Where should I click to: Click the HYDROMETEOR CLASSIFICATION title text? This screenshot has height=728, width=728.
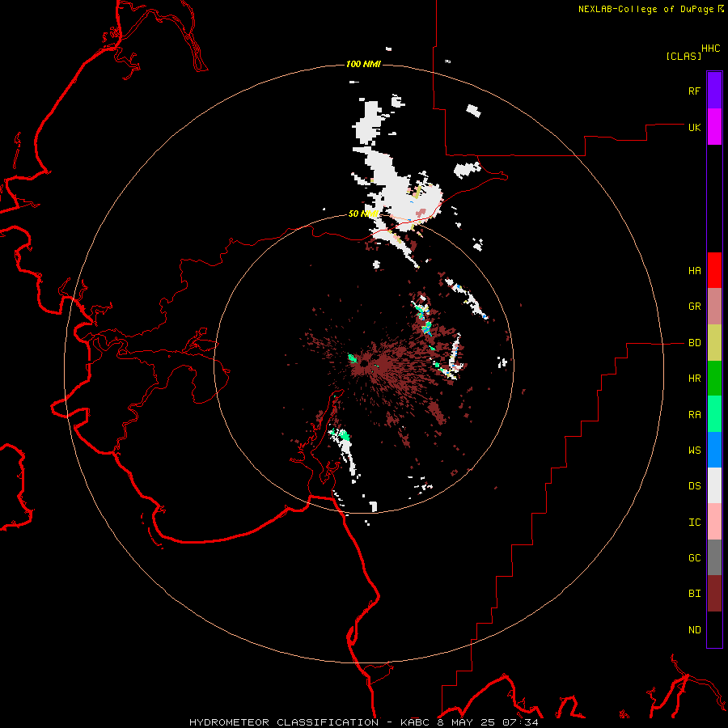coord(284,722)
